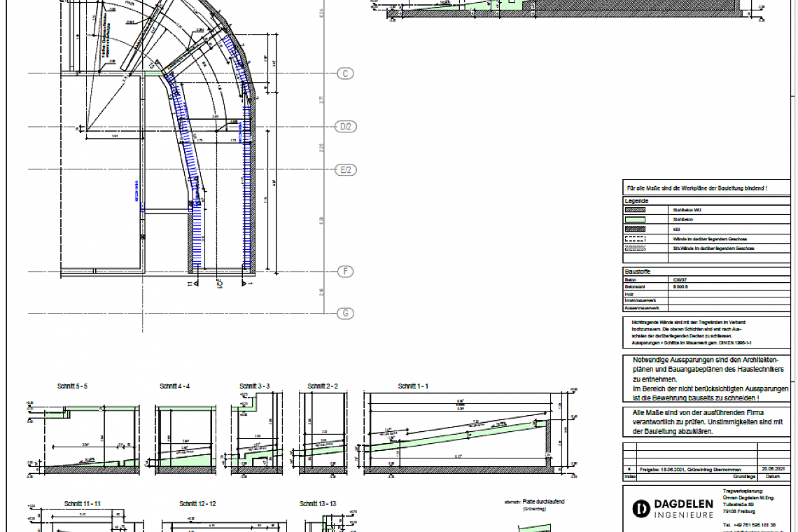Click the grid axis bubble labeled C
Screen dimensions: 798x532
345,73
